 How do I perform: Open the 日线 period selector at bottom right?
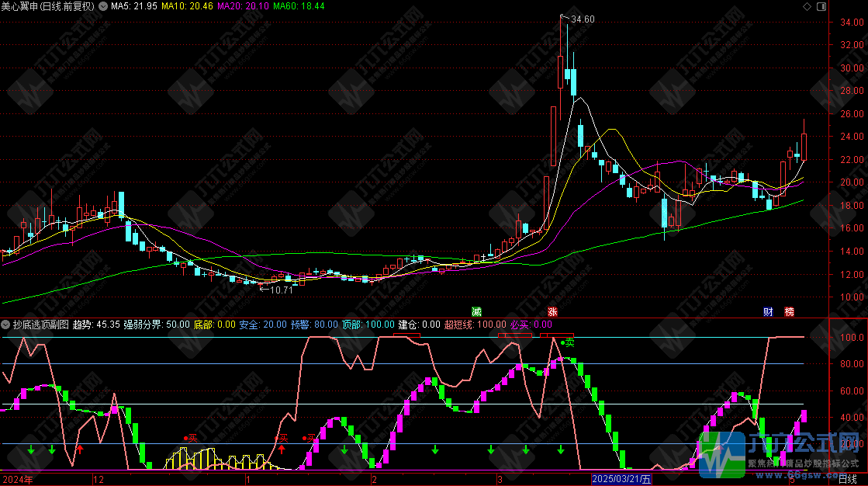[x=848, y=480]
